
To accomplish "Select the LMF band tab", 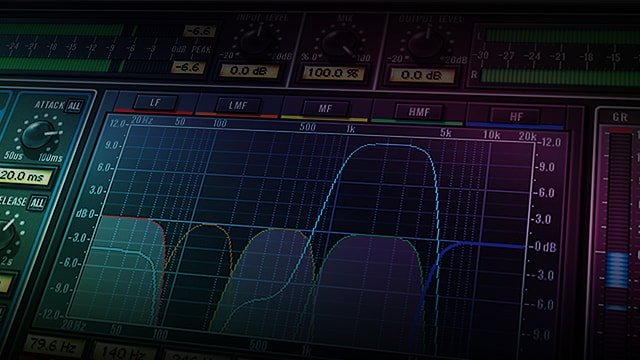I will point(238,106).
